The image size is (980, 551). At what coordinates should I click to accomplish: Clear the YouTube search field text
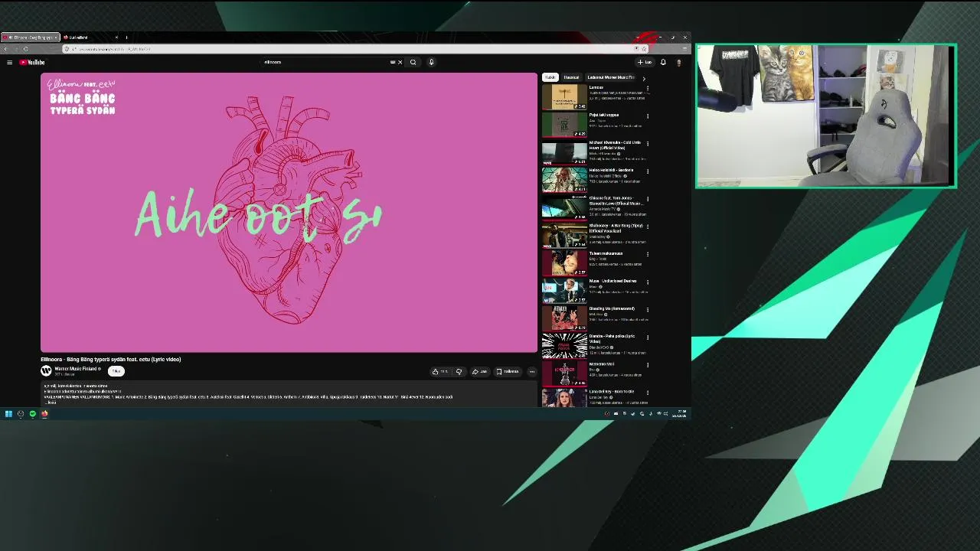(x=400, y=62)
